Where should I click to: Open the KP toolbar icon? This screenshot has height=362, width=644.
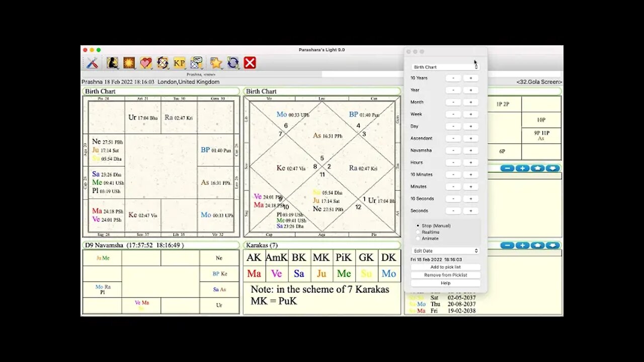pos(179,63)
